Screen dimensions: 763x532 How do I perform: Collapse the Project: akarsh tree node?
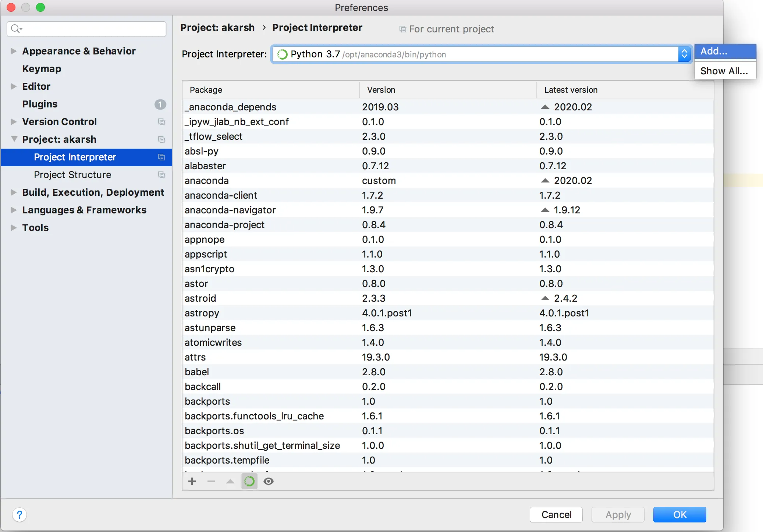click(x=14, y=139)
